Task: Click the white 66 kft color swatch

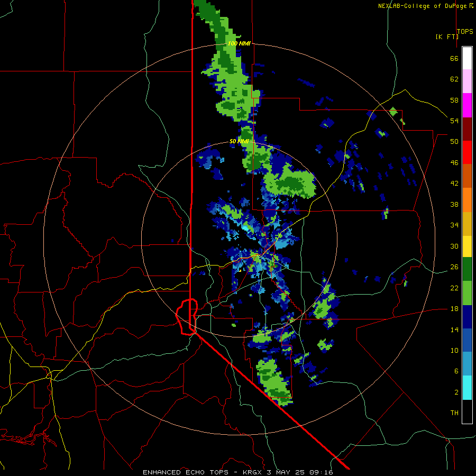Action: (467, 58)
